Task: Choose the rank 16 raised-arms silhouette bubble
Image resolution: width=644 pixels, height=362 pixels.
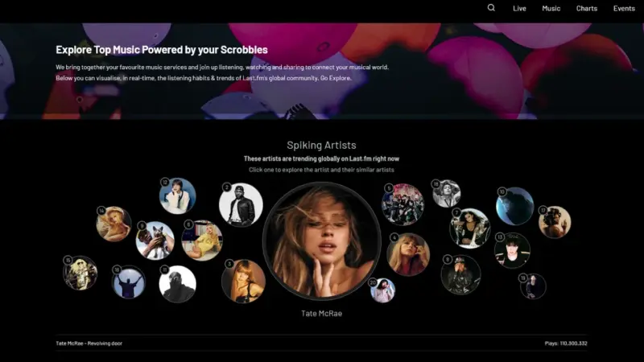Action: click(128, 282)
